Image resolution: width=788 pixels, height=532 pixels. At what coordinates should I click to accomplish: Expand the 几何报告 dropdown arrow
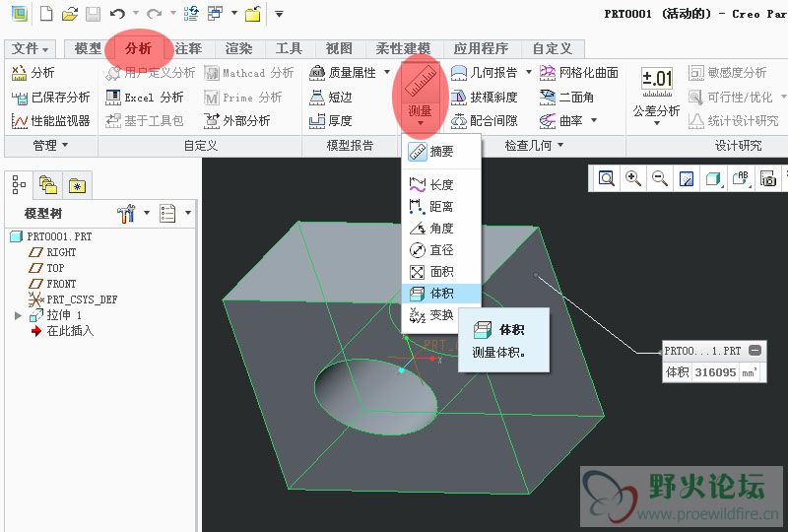pyautogui.click(x=529, y=72)
